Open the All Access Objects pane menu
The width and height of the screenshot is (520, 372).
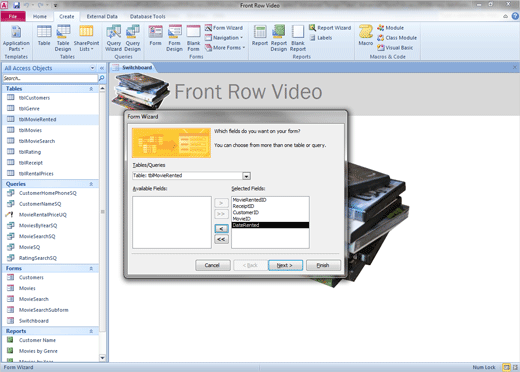click(92, 68)
